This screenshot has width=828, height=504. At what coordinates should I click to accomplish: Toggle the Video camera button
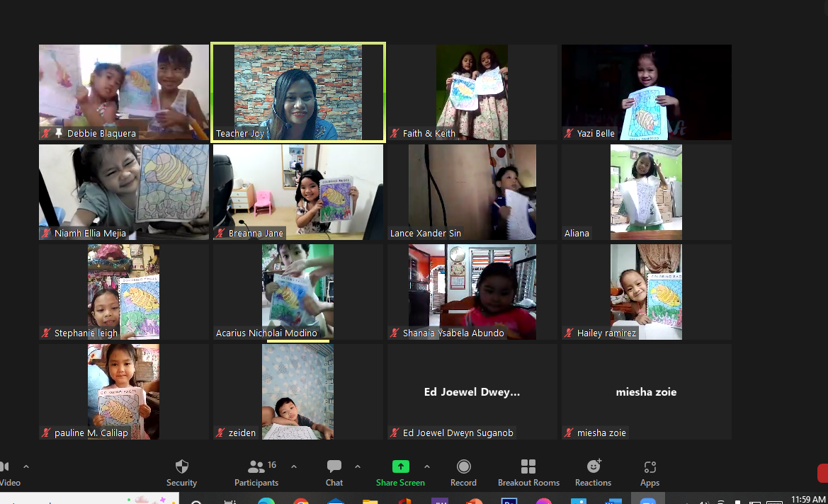coord(9,474)
